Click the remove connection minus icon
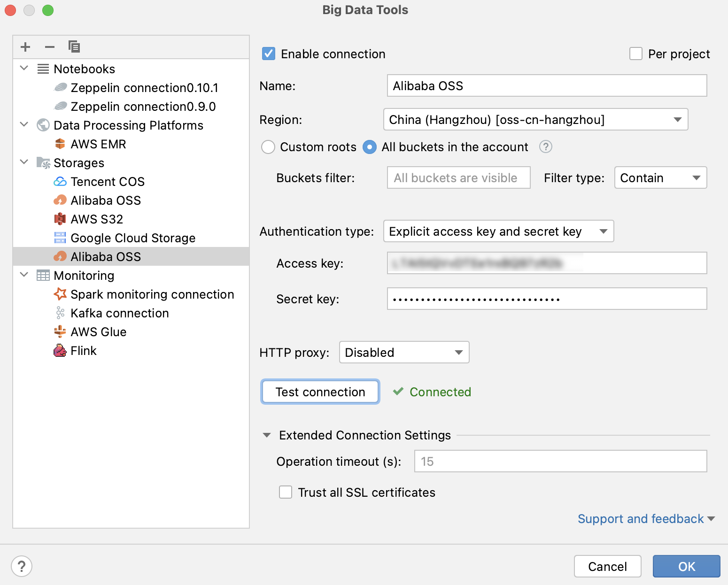 (x=50, y=47)
